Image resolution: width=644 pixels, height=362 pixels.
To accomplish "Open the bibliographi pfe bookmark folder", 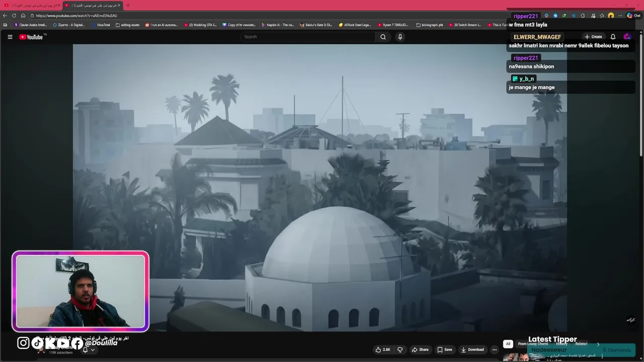I will pos(430,25).
